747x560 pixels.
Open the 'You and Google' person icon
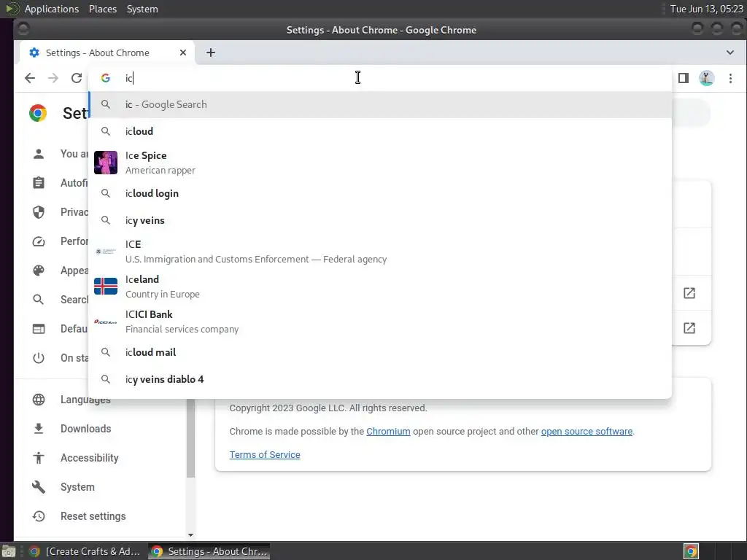pyautogui.click(x=39, y=154)
